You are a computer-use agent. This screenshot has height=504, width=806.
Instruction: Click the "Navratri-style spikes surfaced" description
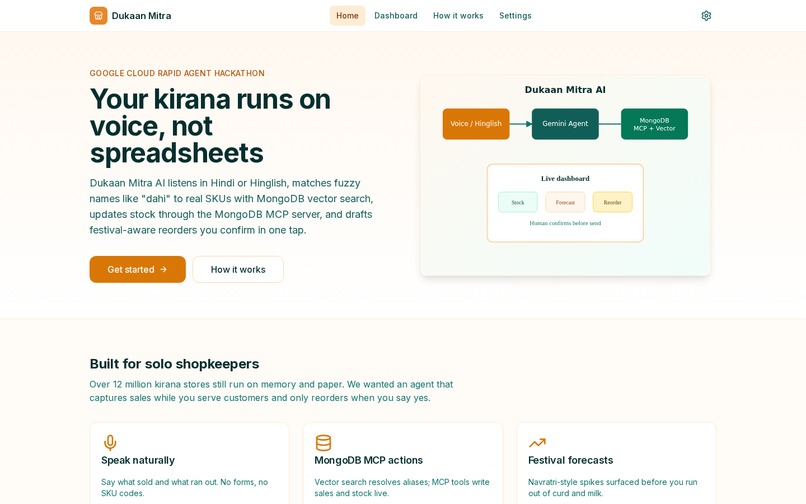pos(613,488)
